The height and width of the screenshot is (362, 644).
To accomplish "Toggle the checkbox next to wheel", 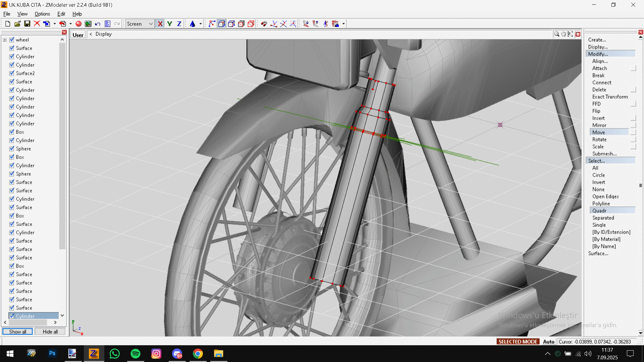I will [x=12, y=40].
